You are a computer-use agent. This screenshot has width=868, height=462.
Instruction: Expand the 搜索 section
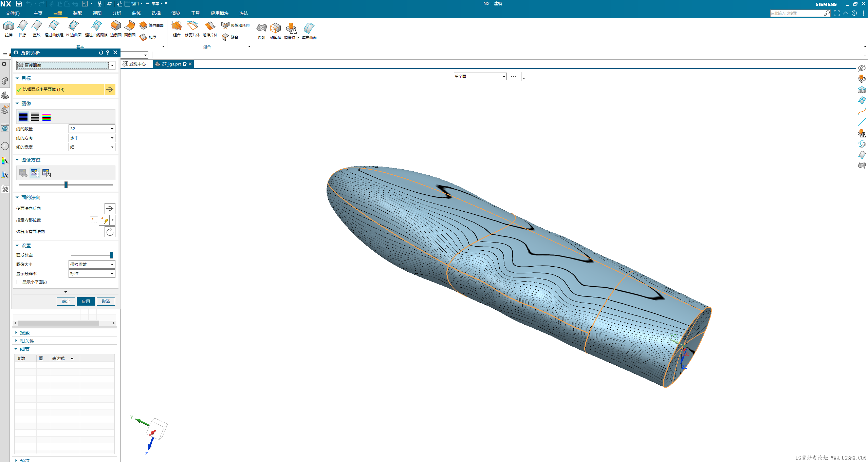coord(16,333)
